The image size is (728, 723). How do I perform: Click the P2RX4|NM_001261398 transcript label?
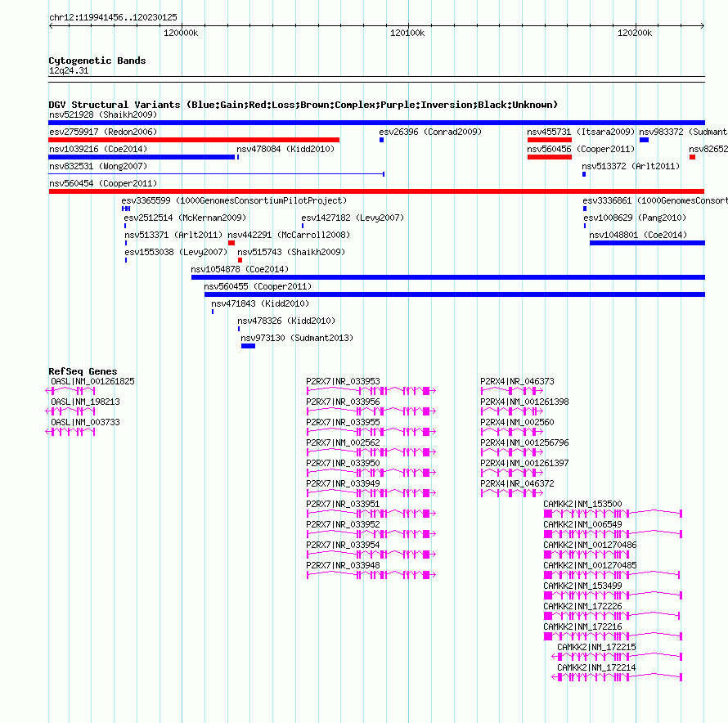pos(524,402)
